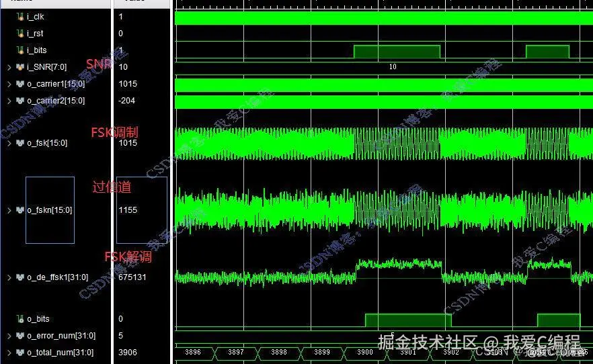Click the o_bits signal icon
Viewport: 593px width, 364px height.
[20, 319]
